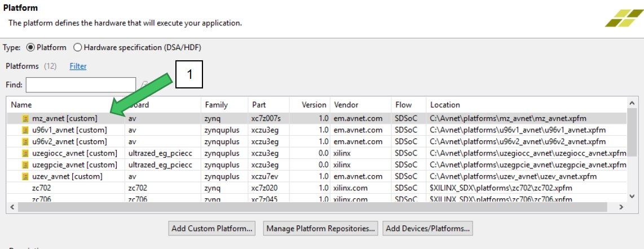This screenshot has height=249, width=644.
Task: Click the uzev_avnet platform icon
Action: point(25,176)
